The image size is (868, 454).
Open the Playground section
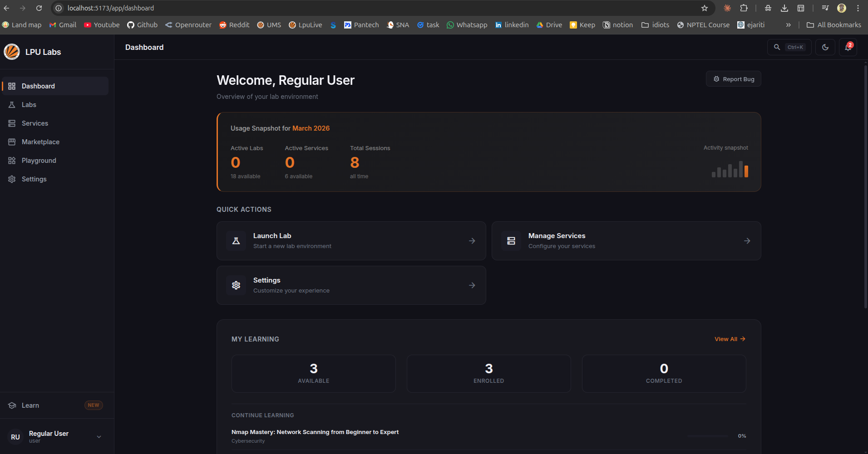pos(12,160)
